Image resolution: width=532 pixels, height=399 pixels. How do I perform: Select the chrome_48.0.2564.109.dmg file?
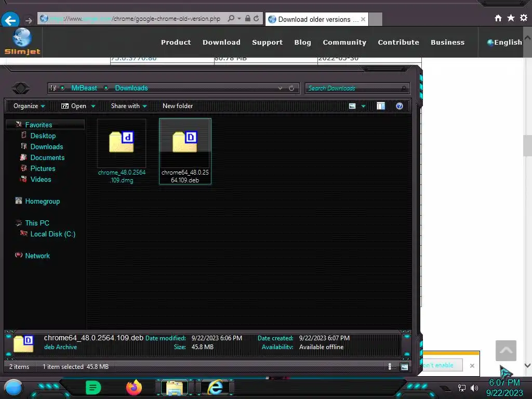(x=122, y=151)
